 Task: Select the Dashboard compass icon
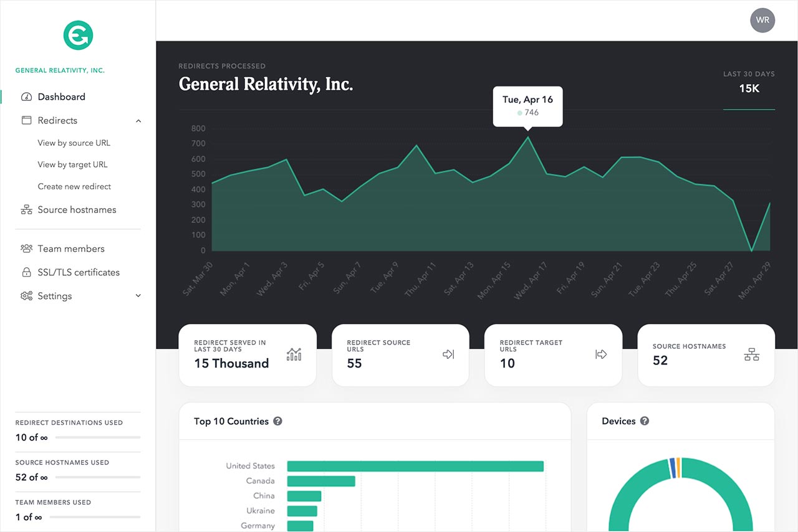click(26, 97)
